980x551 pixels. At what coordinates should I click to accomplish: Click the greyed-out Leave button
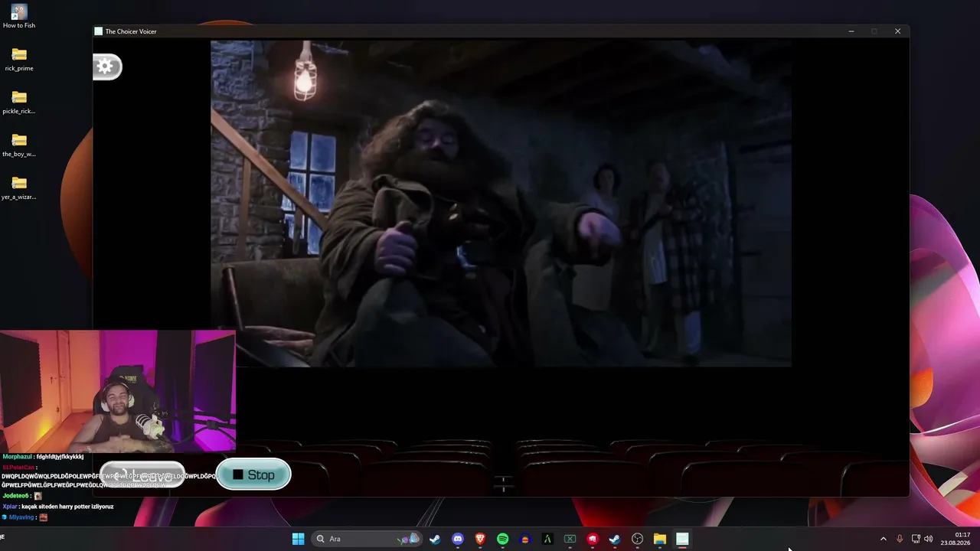[x=142, y=474]
